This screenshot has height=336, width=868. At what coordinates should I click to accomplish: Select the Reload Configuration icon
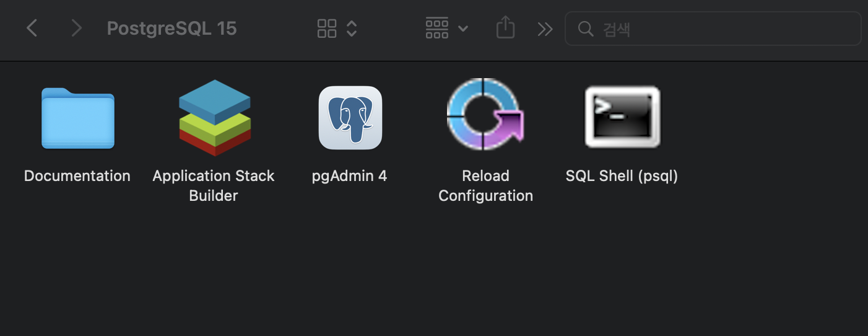pyautogui.click(x=485, y=114)
